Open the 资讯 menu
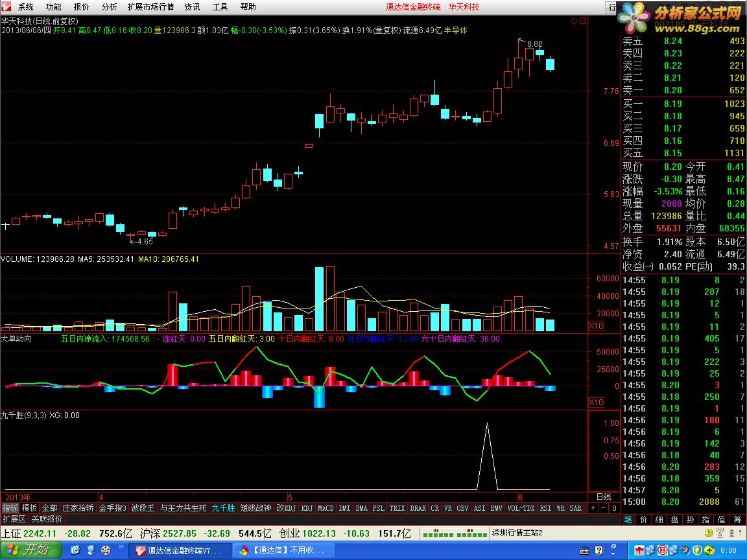This screenshot has height=560, width=747. point(192,6)
